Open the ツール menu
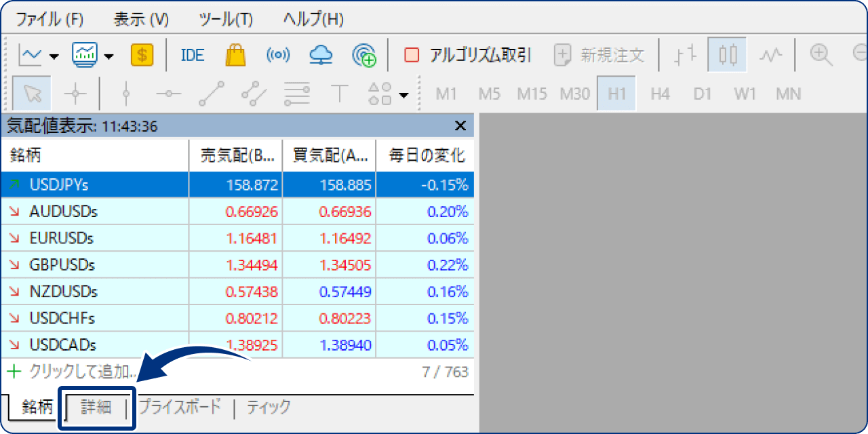The width and height of the screenshot is (868, 434). [226, 20]
